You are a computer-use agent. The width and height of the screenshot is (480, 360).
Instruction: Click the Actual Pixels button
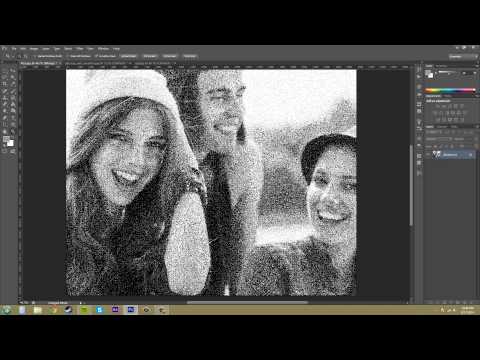pyautogui.click(x=129, y=56)
